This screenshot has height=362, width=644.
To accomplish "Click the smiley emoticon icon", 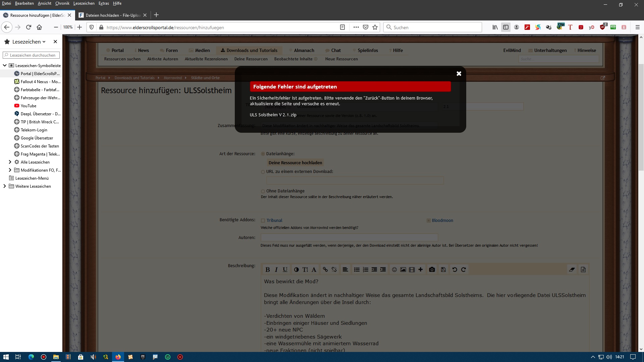I will (x=394, y=269).
